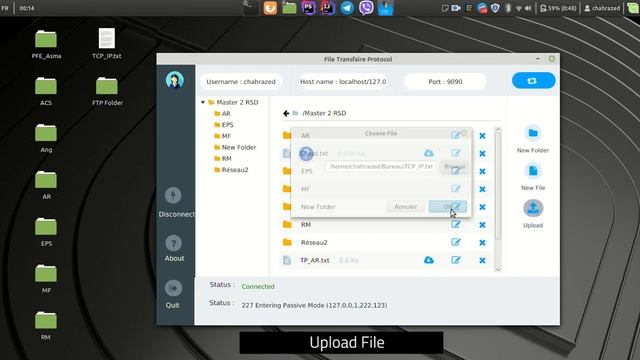640x360 pixels.
Task: Click the Username : chahrazed field
Action: [x=241, y=82]
